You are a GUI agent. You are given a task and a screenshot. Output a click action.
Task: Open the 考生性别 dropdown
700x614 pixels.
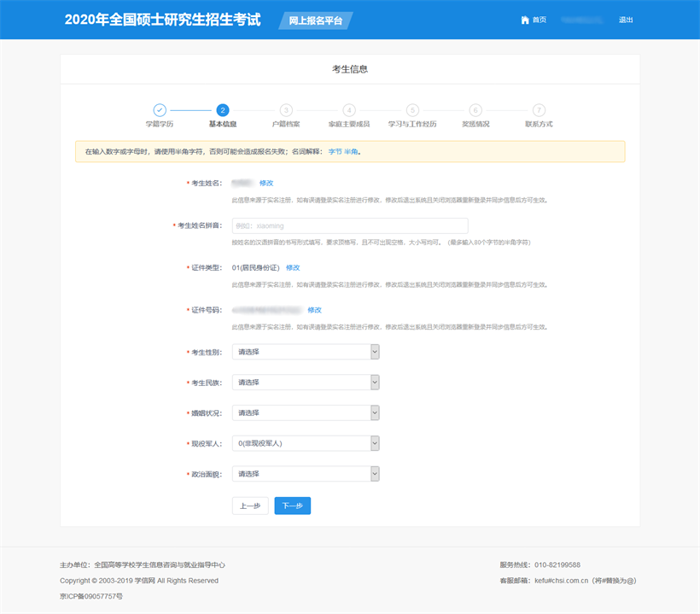(306, 352)
